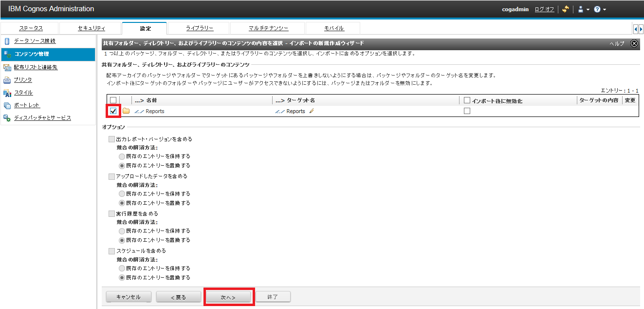Viewport: 644px width, 309px height.
Task: Expand the ターゲット名 column path prefix
Action: pos(280,100)
